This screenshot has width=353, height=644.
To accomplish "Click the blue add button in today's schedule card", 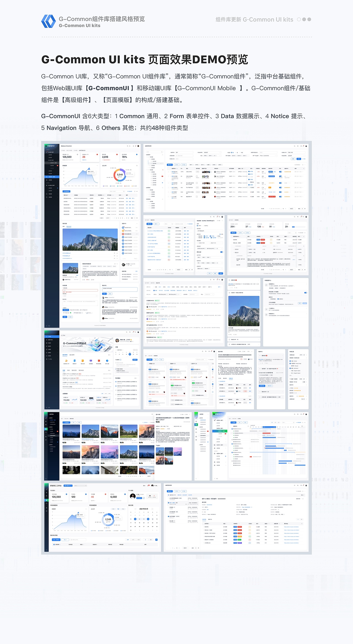I will click(135, 360).
